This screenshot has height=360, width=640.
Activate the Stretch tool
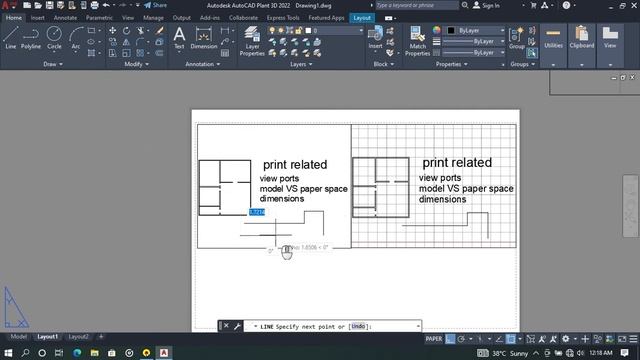(x=113, y=53)
